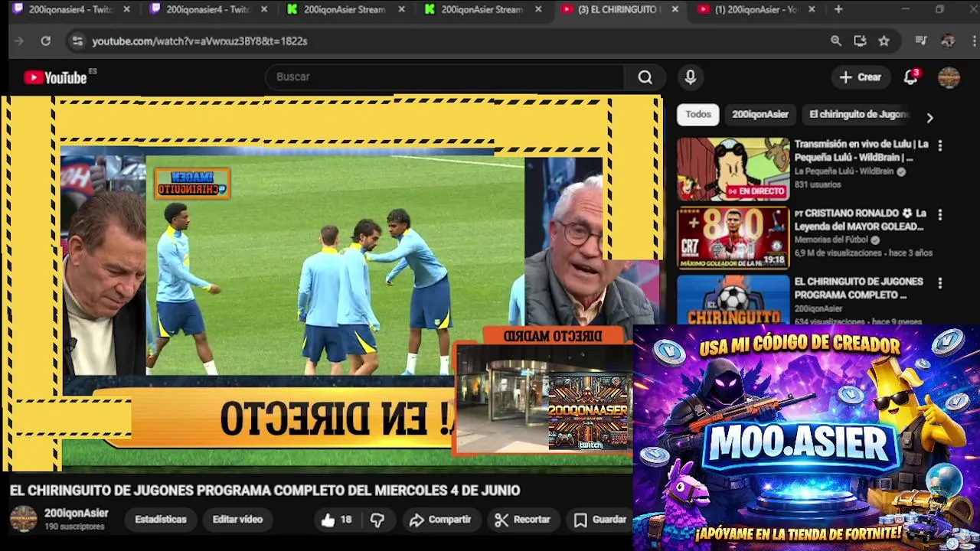Start voice search with the microphone icon

pos(690,77)
